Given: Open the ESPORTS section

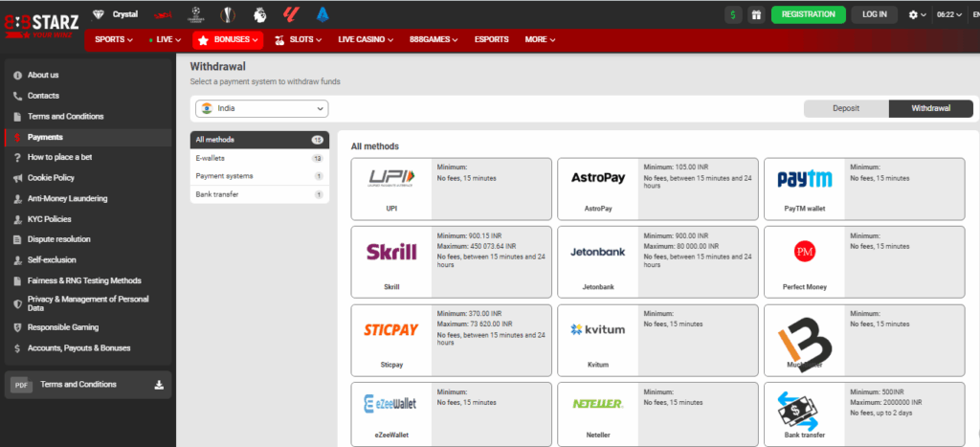Looking at the screenshot, I should [491, 39].
